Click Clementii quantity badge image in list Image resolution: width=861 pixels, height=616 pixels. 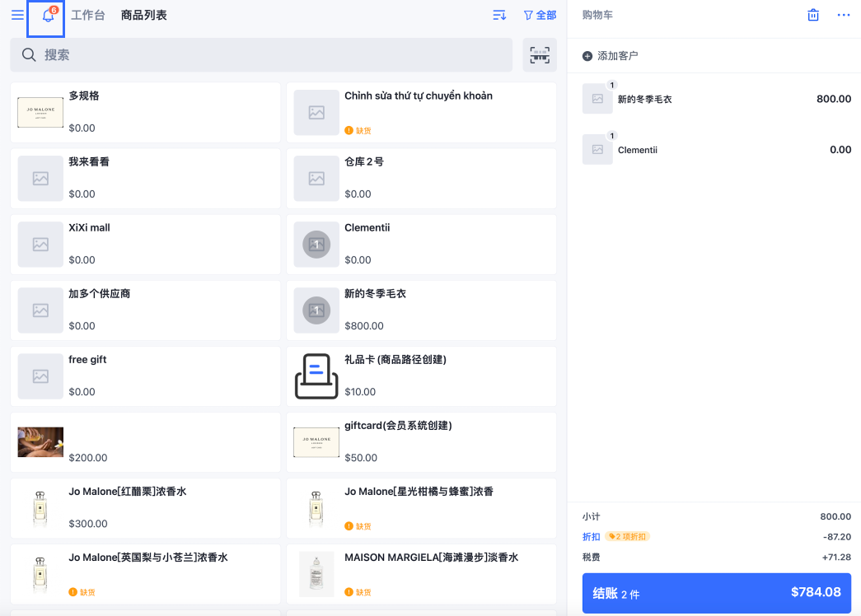316,245
